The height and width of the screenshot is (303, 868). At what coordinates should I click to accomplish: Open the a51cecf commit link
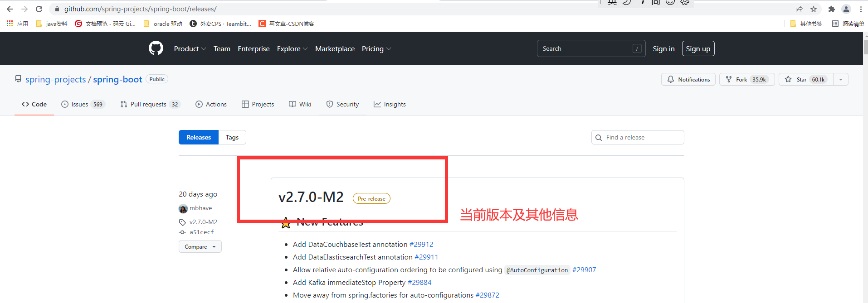click(x=201, y=232)
